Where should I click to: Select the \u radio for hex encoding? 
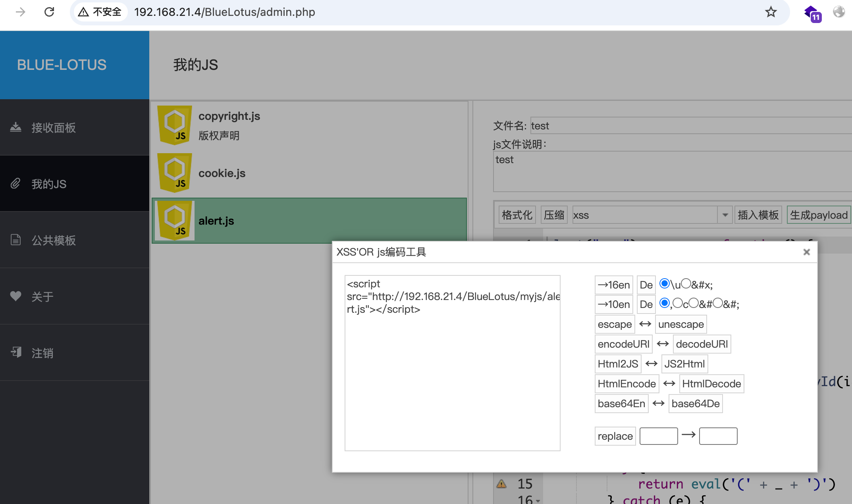665,283
